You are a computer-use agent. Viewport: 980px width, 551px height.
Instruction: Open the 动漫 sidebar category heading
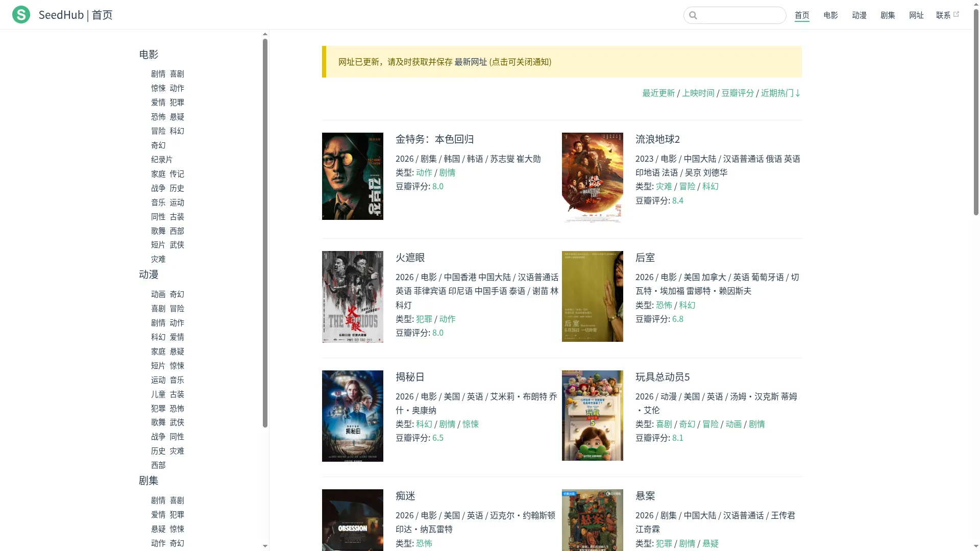pos(149,274)
